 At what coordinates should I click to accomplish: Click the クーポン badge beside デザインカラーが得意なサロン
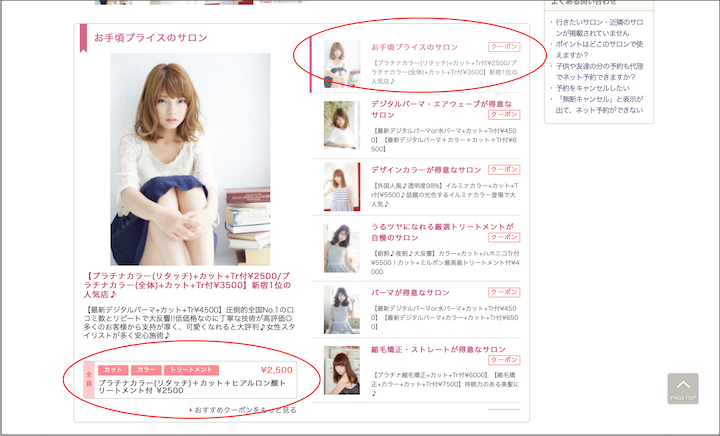[x=504, y=171]
